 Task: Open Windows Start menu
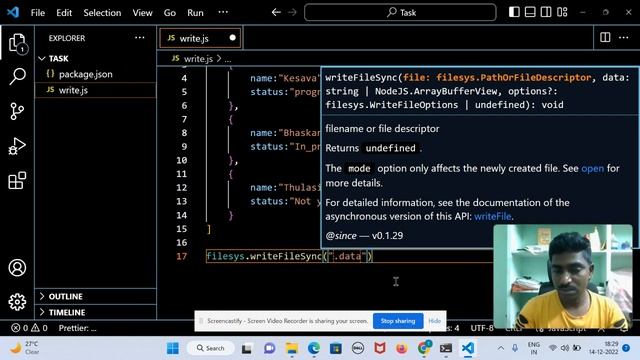tap(173, 348)
